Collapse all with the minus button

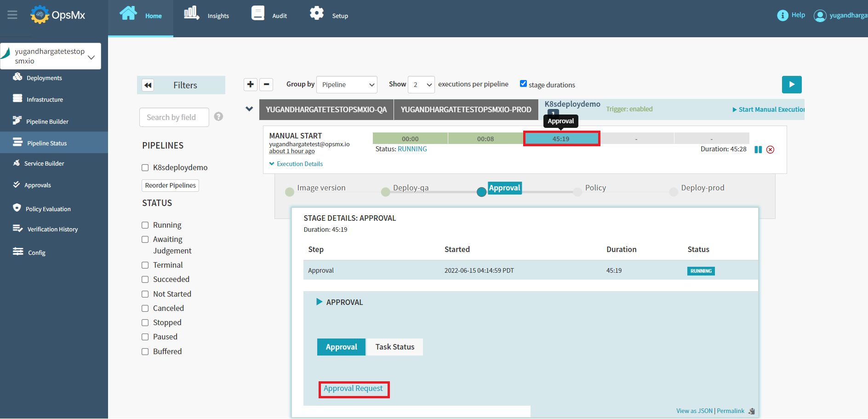coord(266,85)
